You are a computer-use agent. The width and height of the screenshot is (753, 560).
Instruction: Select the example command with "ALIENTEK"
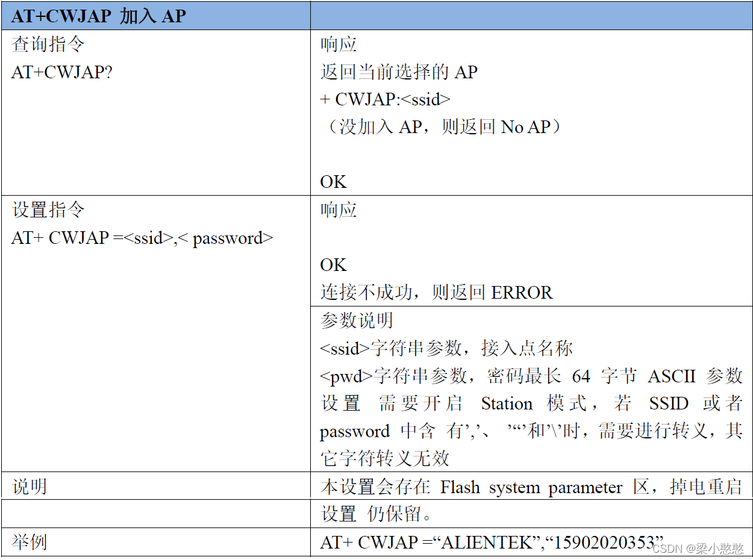coord(492,543)
